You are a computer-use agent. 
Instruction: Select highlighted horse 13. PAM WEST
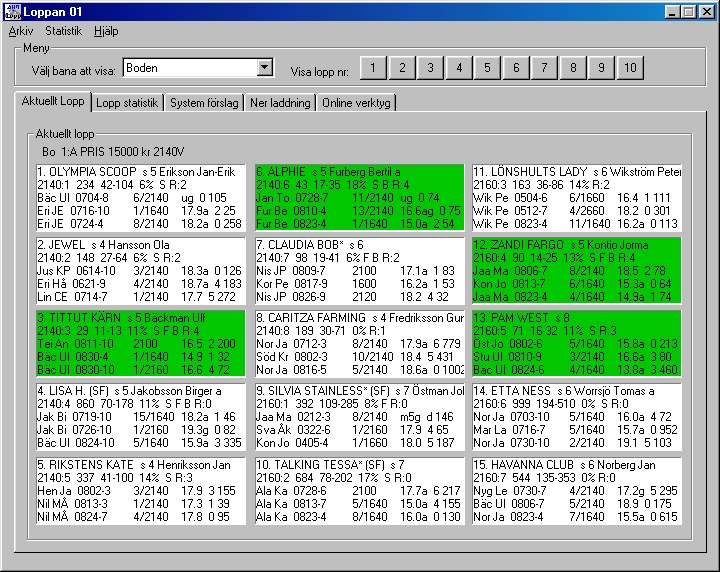click(x=577, y=344)
